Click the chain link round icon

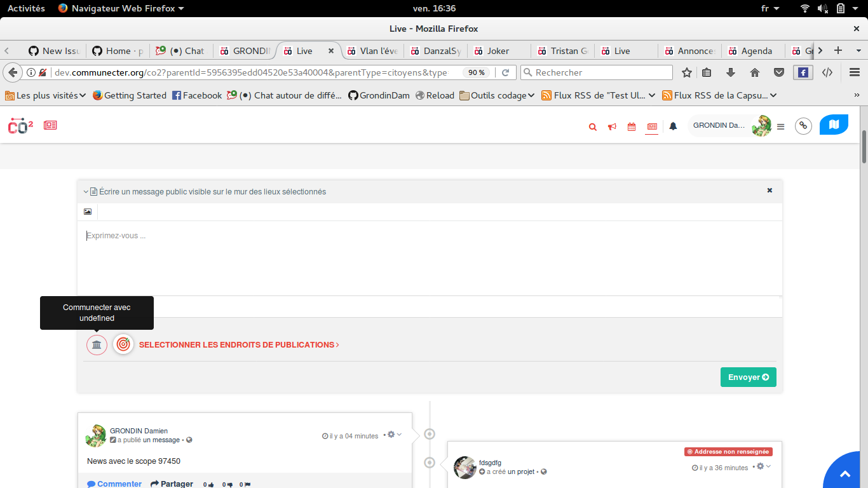pos(803,126)
